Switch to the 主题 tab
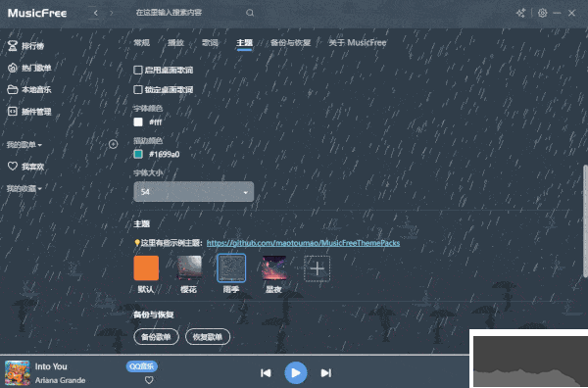The height and width of the screenshot is (388, 588). click(x=244, y=43)
